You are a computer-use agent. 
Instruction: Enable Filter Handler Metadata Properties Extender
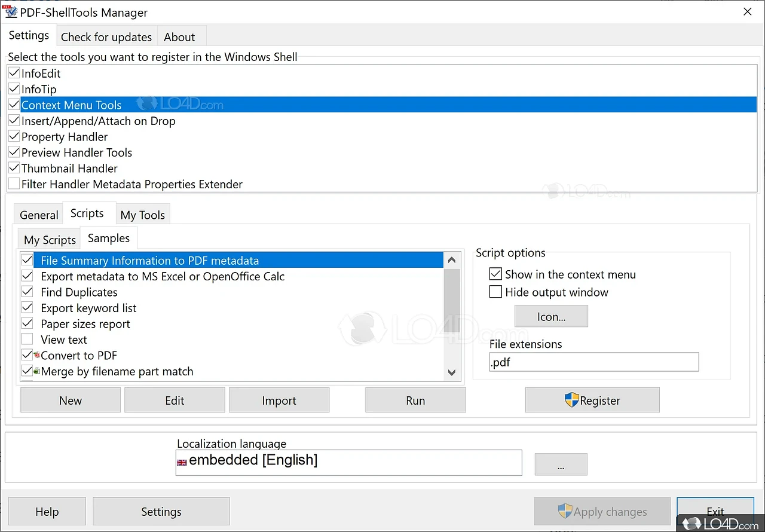pos(14,184)
